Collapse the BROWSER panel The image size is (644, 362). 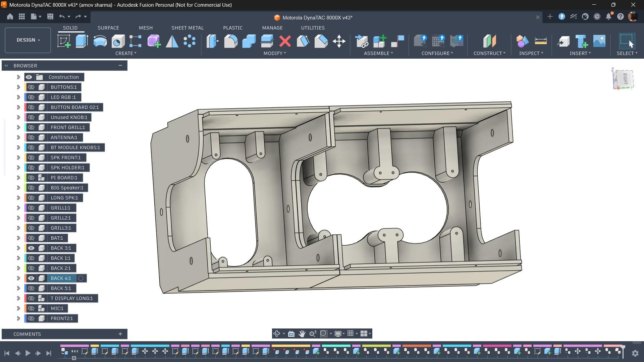[x=120, y=65]
